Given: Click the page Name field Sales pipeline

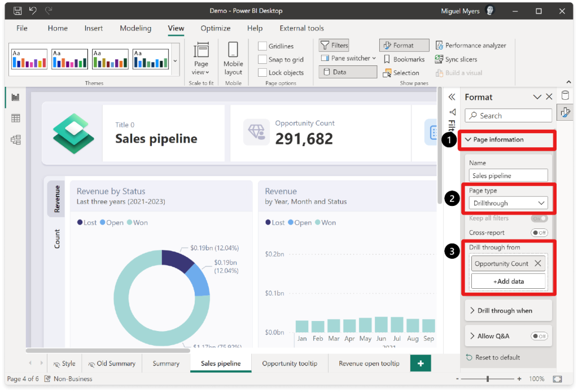Looking at the screenshot, I should point(509,175).
